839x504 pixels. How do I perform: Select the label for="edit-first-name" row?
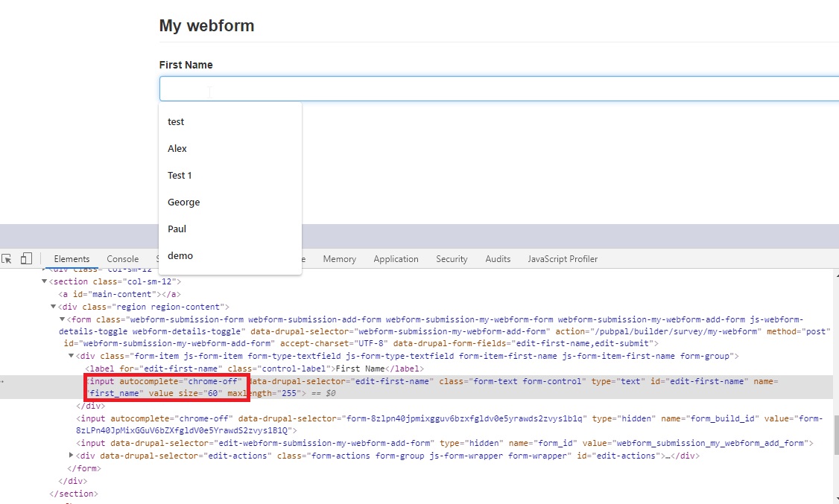(254, 369)
